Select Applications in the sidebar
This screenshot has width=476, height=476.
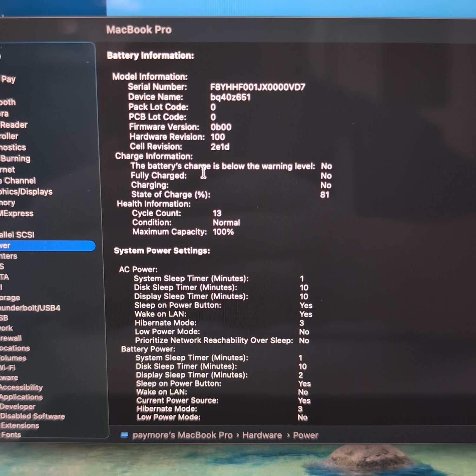point(21,397)
